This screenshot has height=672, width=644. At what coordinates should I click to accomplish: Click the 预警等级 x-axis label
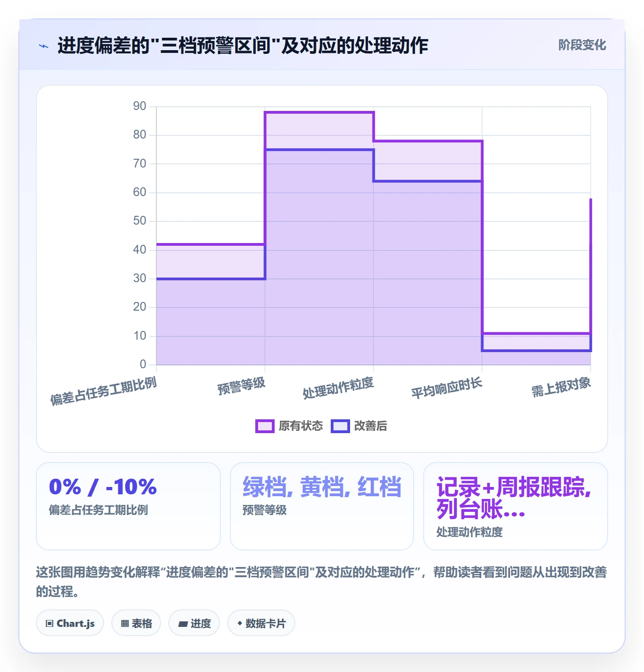pos(241,386)
